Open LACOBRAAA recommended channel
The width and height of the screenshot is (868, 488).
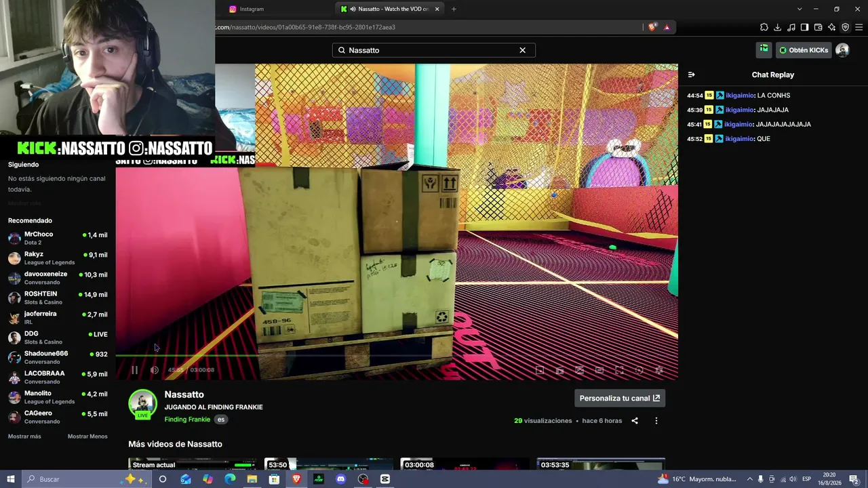(x=58, y=377)
